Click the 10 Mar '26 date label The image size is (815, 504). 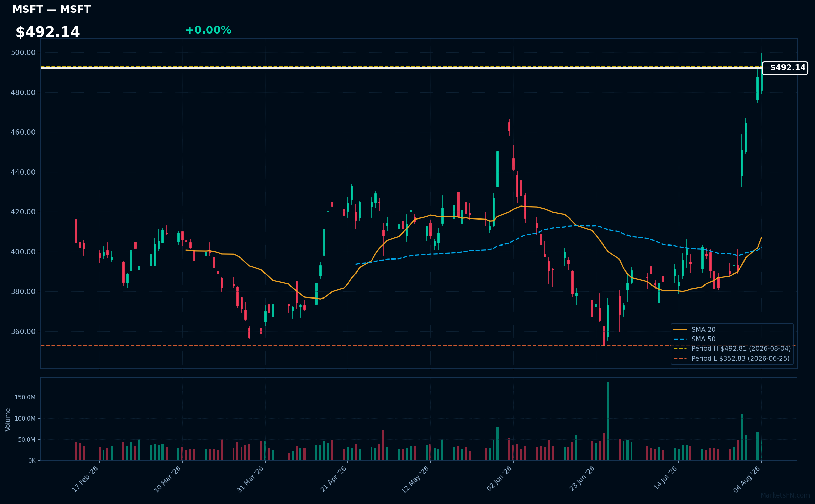tap(167, 479)
